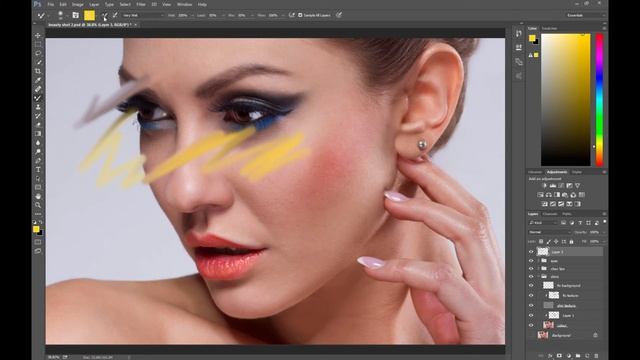The height and width of the screenshot is (360, 640).
Task: Select the Clone Stamp tool
Action: (38, 107)
